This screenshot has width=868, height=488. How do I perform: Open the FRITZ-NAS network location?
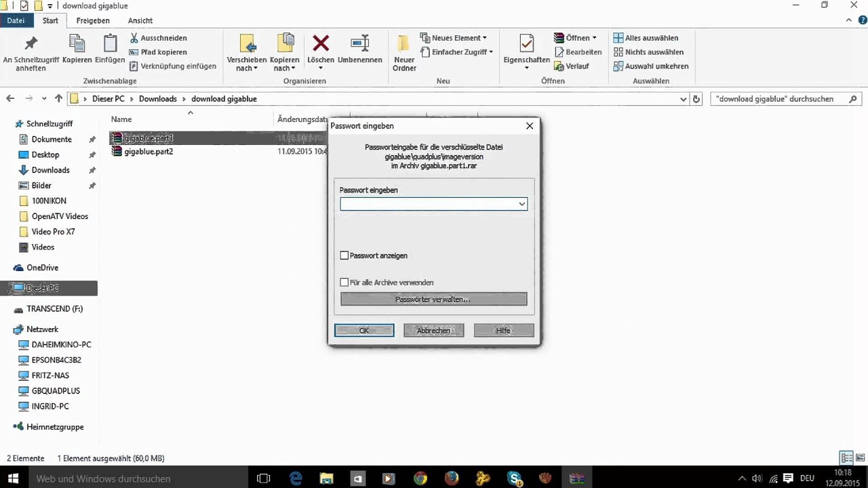click(x=50, y=375)
